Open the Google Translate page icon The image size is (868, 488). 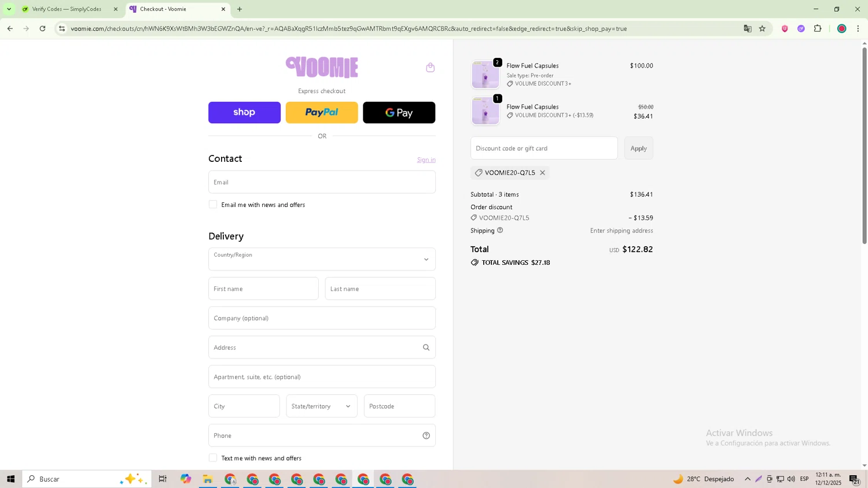point(748,28)
